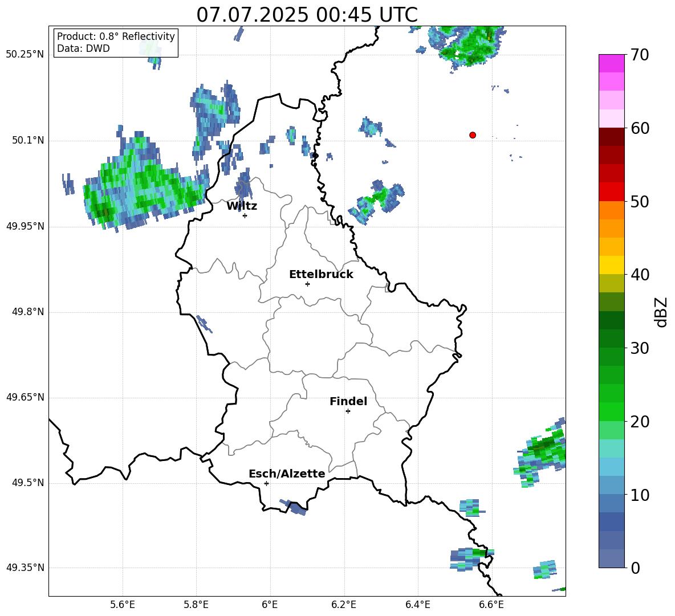Click the 40 value on the colorbar

tap(640, 275)
